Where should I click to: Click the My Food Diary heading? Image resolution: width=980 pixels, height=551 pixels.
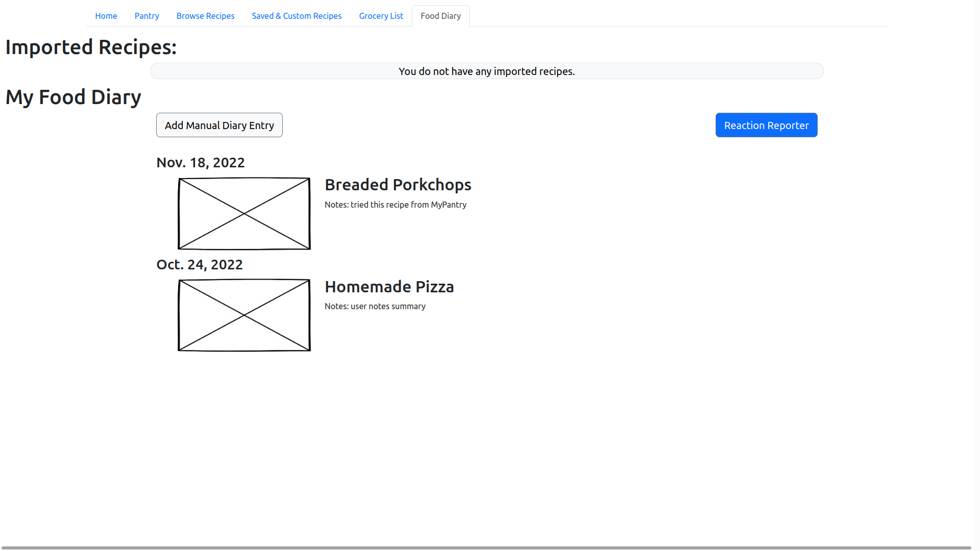pyautogui.click(x=73, y=97)
